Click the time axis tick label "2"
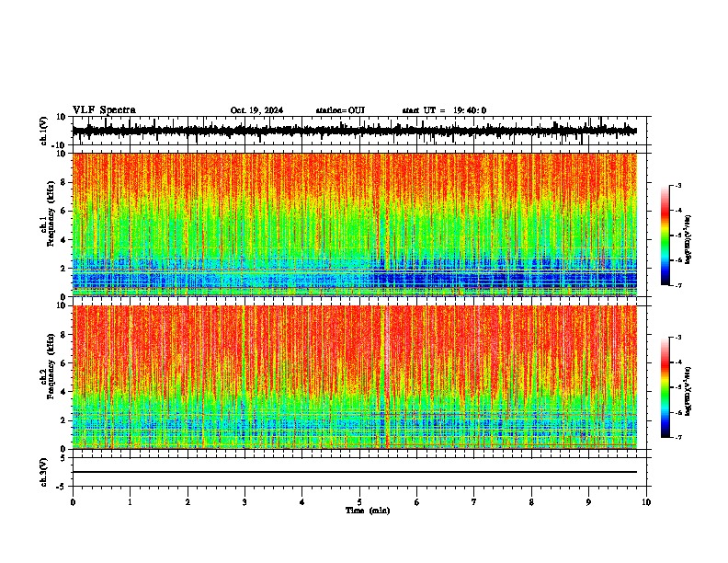Screen dimensions: 728x563 click(x=188, y=502)
